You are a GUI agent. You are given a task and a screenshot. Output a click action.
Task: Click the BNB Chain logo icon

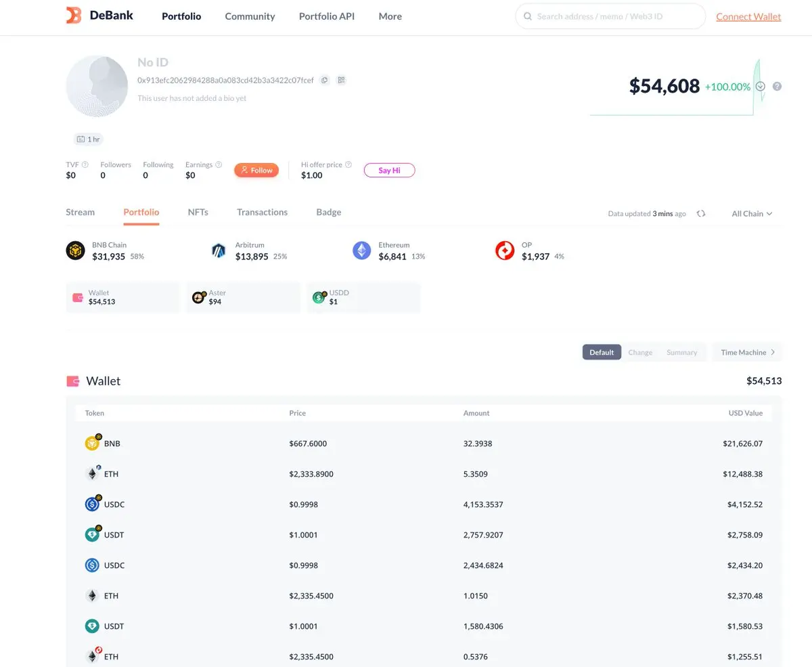pyautogui.click(x=75, y=251)
